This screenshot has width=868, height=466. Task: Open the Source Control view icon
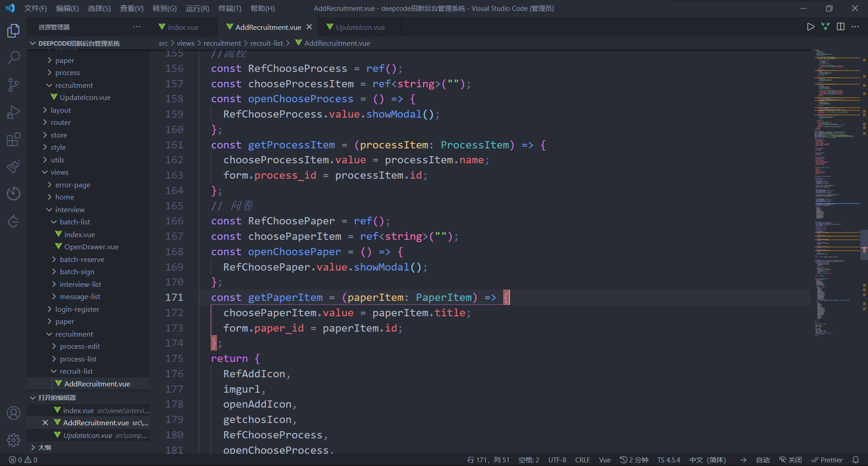point(14,85)
